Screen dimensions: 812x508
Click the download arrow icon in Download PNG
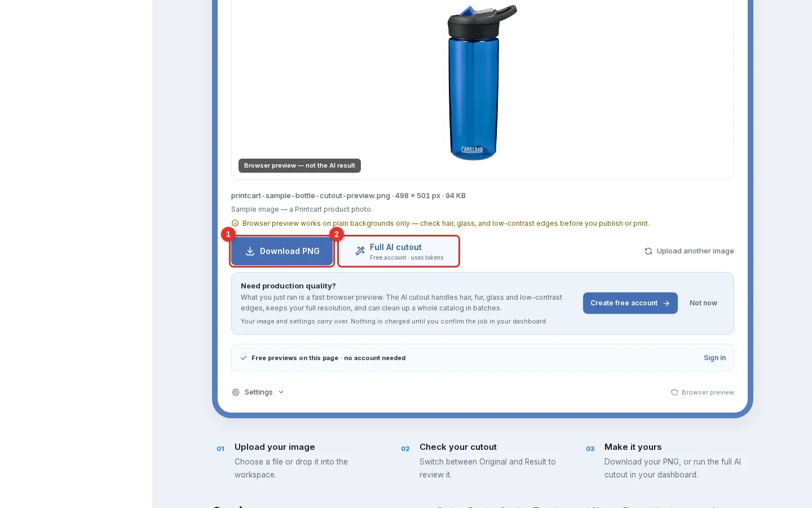tap(250, 251)
